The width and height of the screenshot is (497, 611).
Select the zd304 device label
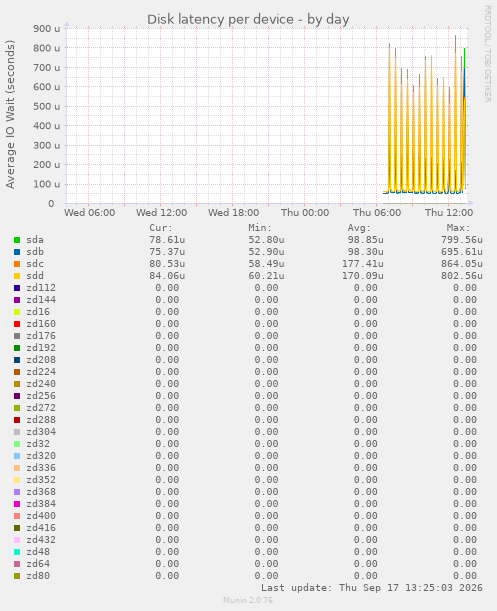(41, 432)
